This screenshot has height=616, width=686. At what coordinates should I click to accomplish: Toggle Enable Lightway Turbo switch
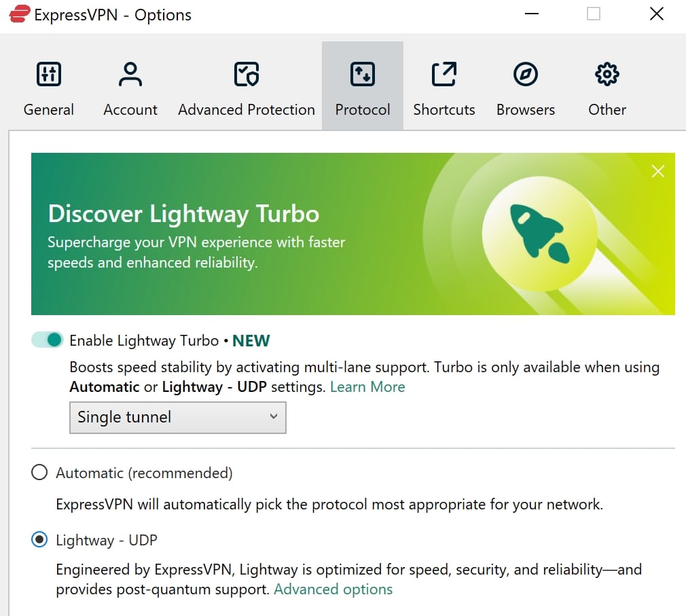[x=48, y=340]
